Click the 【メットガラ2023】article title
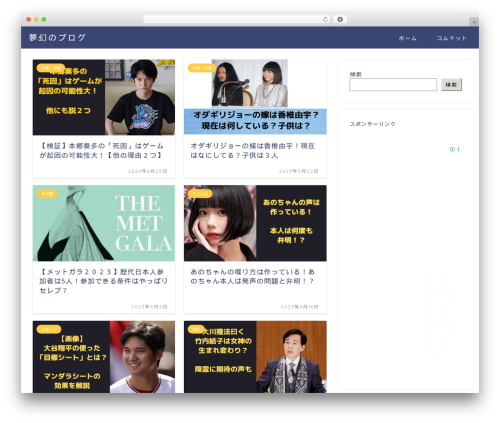The width and height of the screenshot is (500, 423). (103, 281)
